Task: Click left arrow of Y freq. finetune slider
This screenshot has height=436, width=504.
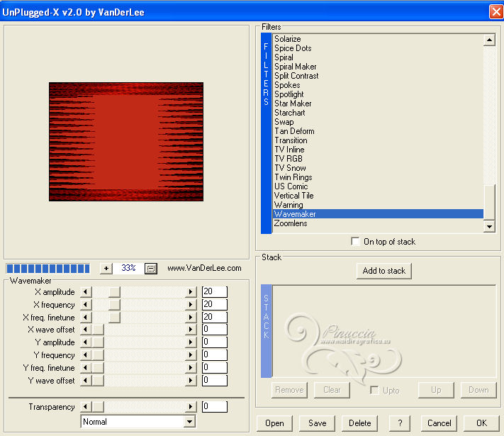Action: (x=86, y=367)
